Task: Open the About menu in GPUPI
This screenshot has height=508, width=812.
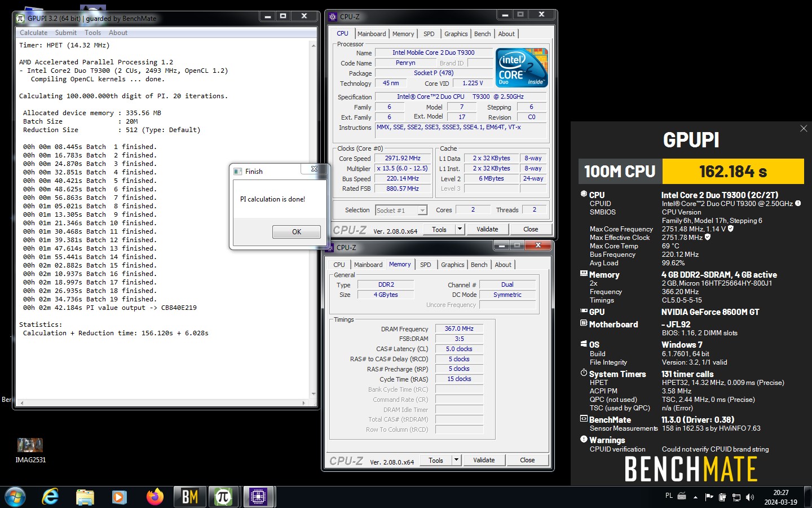Action: click(x=118, y=33)
